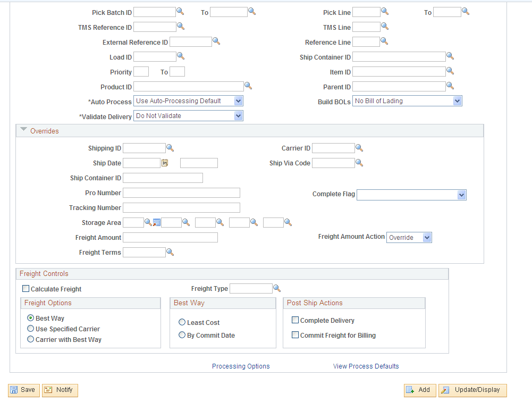Select the Least Cost radio button
Image resolution: width=532 pixels, height=410 pixels.
pos(182,322)
